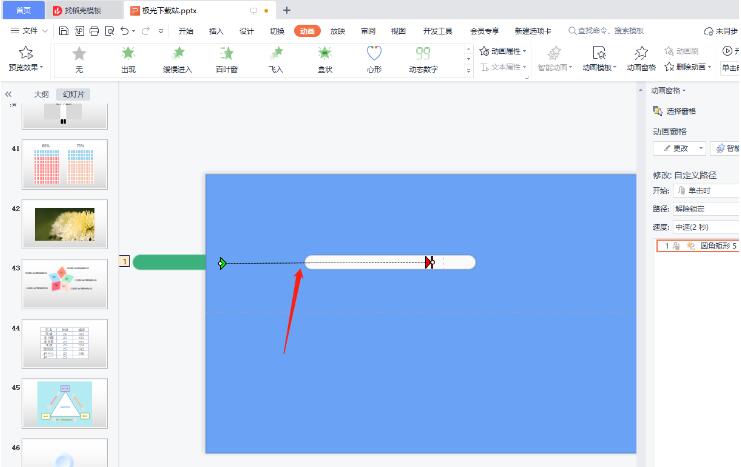
Task: Select slide 42 flower thumbnail
Action: (x=64, y=225)
